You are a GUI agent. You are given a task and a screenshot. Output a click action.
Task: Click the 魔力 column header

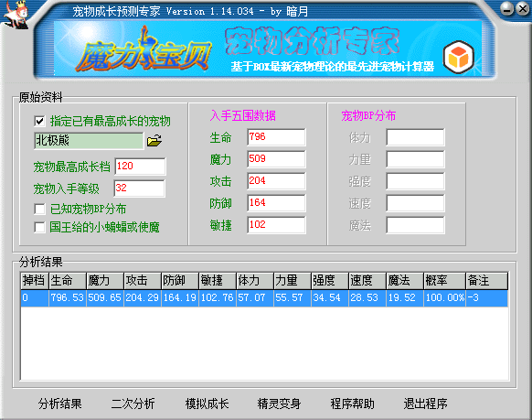(x=105, y=281)
